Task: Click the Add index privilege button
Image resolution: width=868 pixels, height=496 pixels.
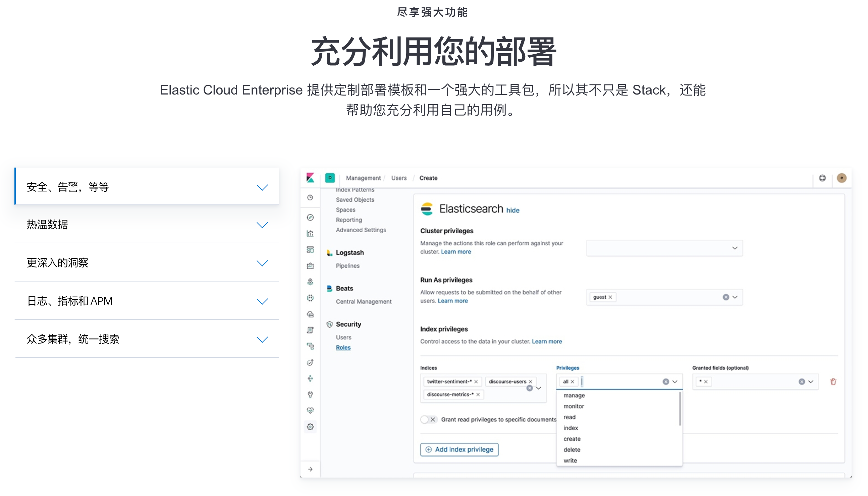Action: pos(459,450)
